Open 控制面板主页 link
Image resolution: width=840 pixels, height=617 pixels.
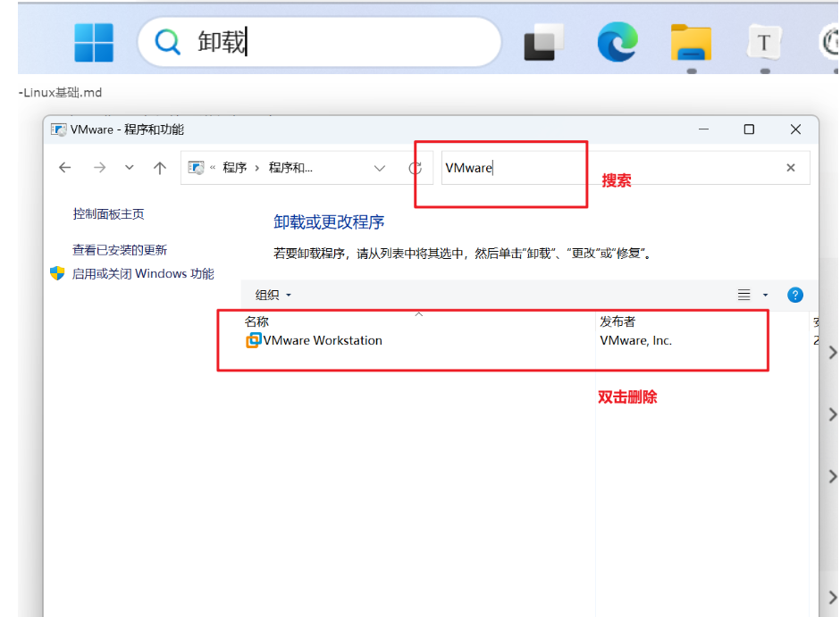[109, 214]
